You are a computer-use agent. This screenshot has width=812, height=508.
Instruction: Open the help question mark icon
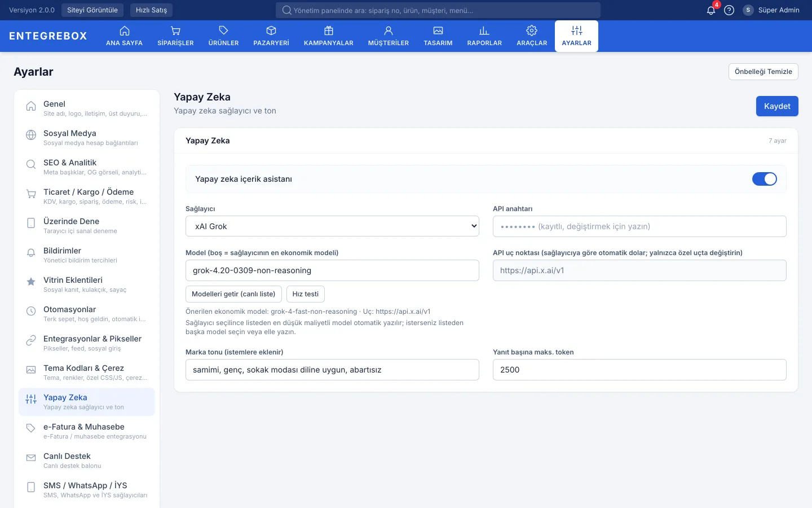729,10
